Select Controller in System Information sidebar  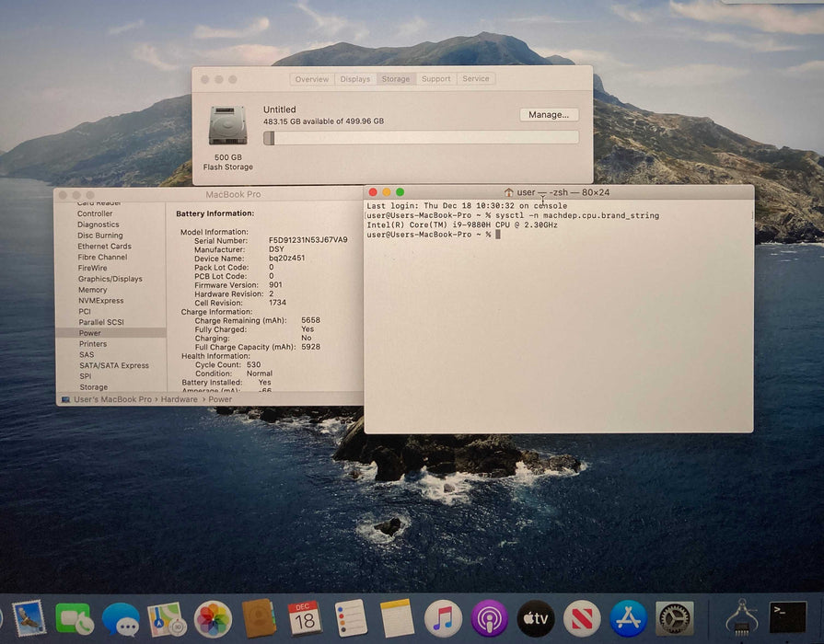[95, 213]
